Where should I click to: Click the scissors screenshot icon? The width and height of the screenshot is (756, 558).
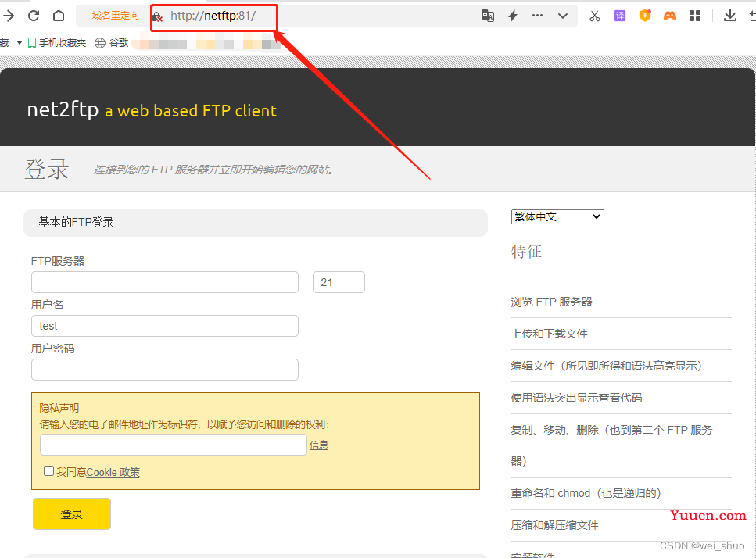pyautogui.click(x=594, y=16)
